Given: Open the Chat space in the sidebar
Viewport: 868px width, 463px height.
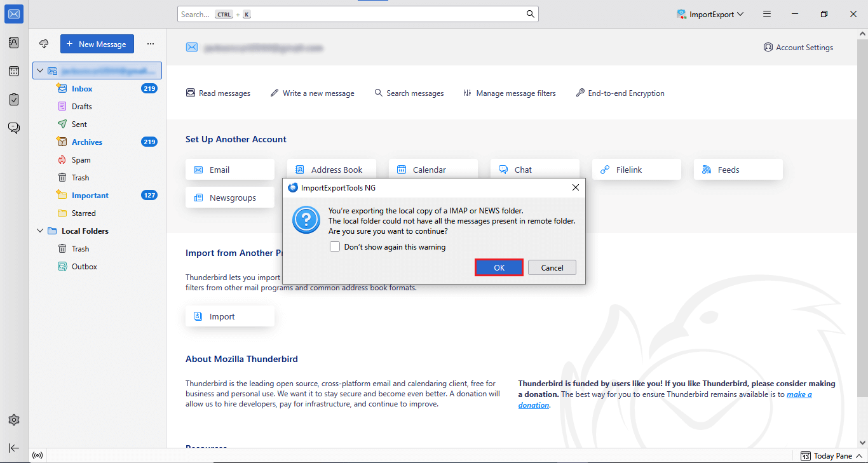Looking at the screenshot, I should [14, 128].
